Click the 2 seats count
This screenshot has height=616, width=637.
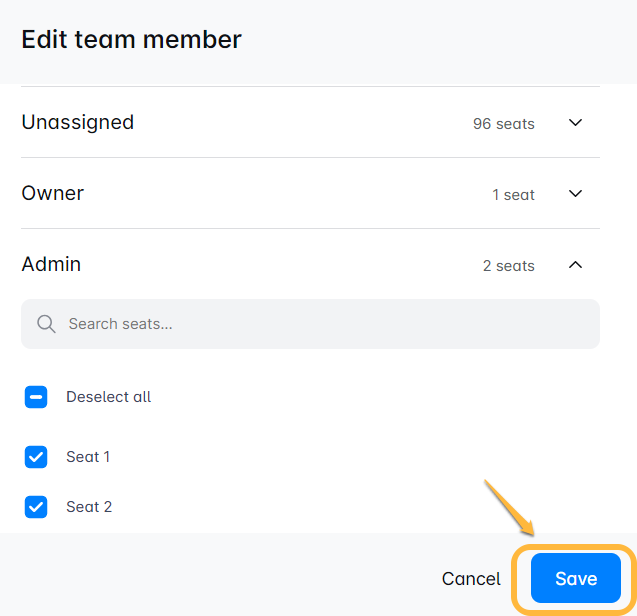click(508, 266)
